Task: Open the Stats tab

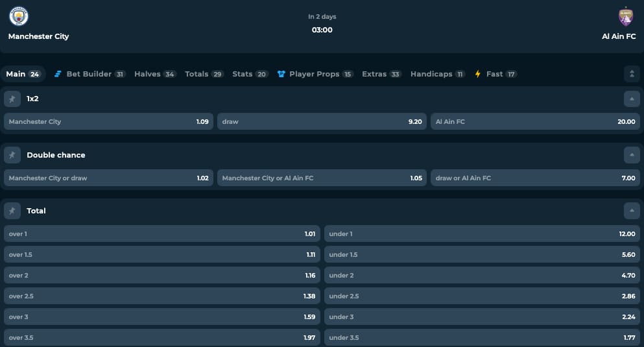Action: (250, 74)
